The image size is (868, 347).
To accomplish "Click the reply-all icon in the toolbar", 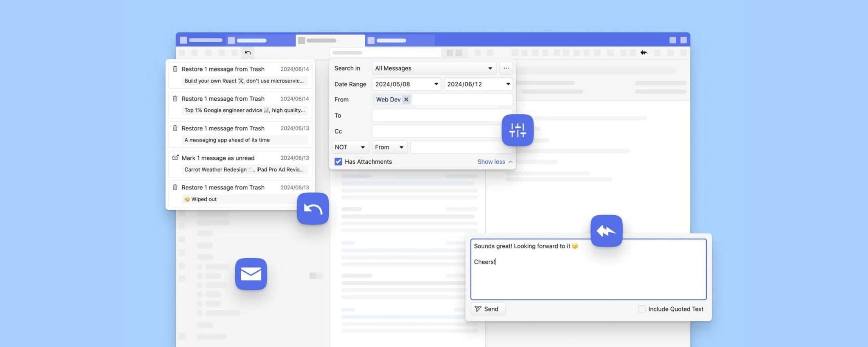I will [644, 52].
